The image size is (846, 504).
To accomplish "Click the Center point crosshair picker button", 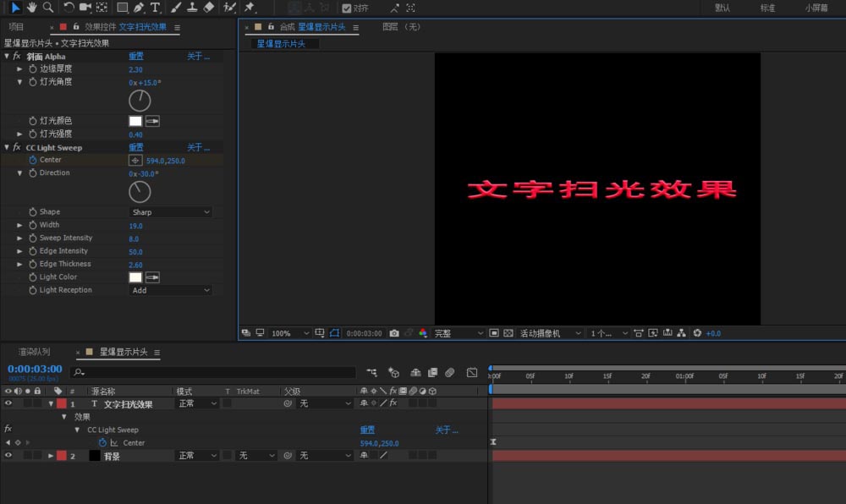I will point(135,160).
